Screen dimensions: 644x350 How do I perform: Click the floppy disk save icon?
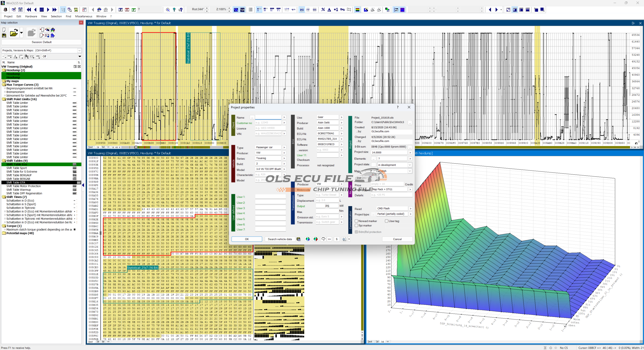point(4,35)
